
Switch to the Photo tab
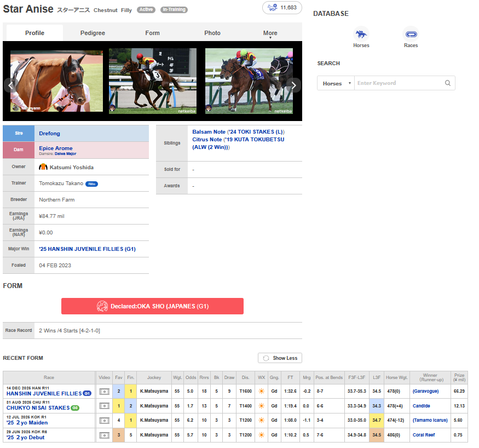coord(212,33)
